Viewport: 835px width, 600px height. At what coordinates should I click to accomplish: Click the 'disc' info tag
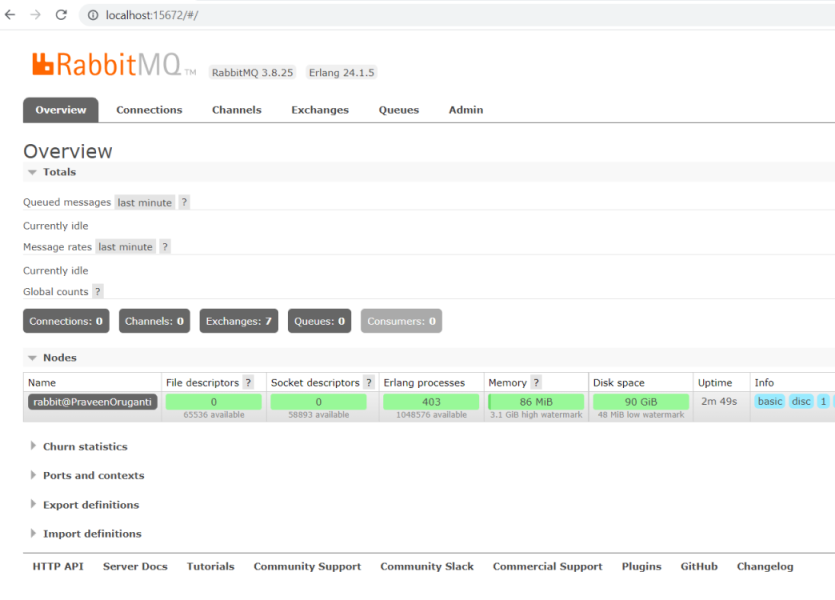tap(801, 401)
